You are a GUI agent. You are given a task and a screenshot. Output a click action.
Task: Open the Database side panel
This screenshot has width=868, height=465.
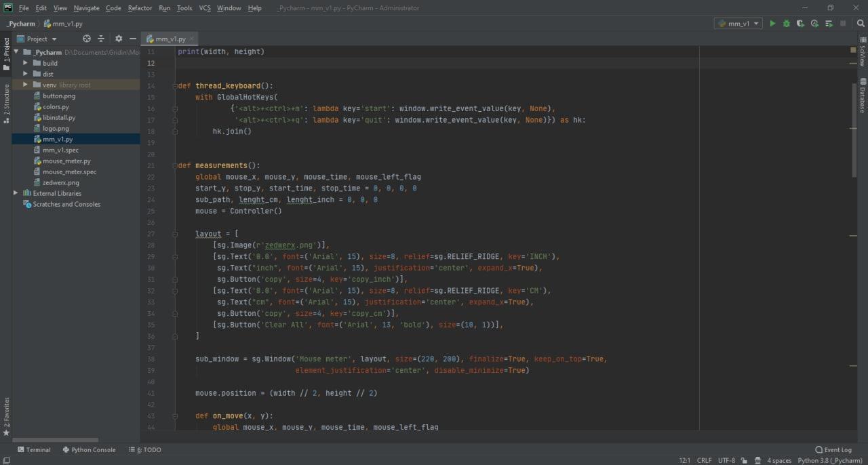(863, 95)
